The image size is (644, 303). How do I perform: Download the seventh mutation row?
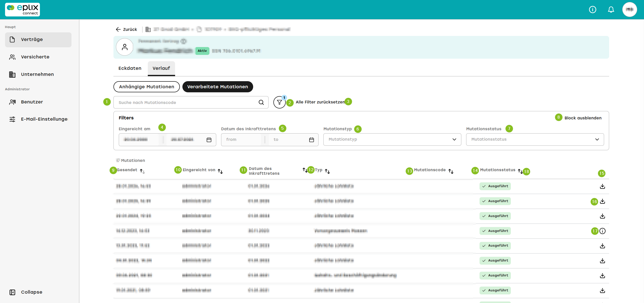(x=602, y=276)
